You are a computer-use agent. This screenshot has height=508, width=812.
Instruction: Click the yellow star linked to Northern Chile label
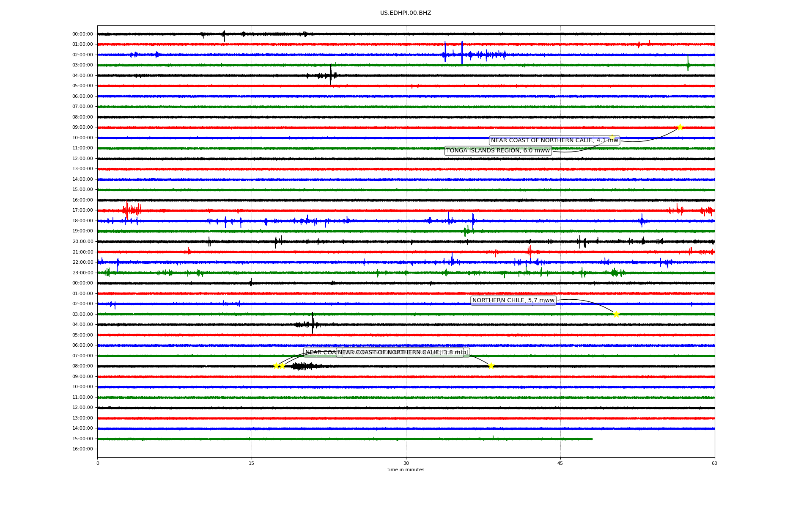pos(616,314)
